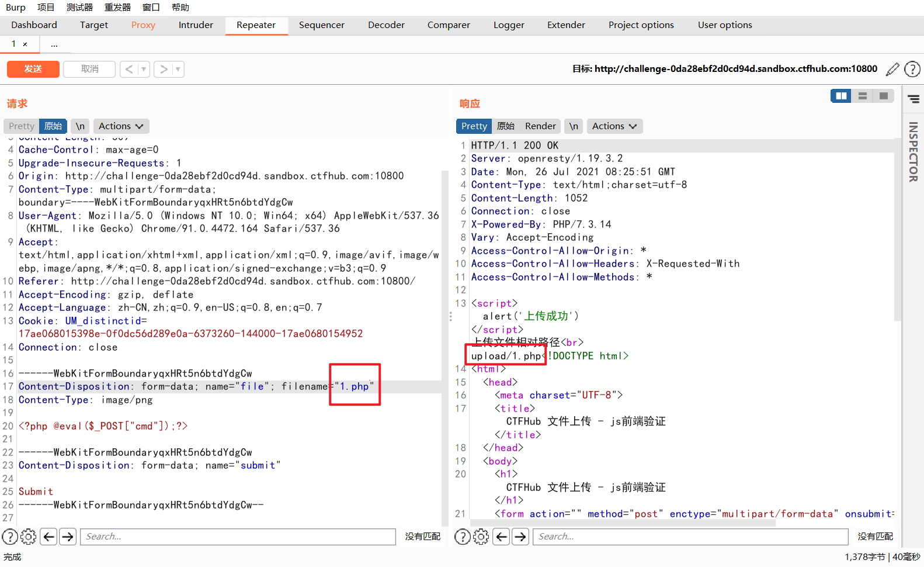Screen dimensions: 924x567
Task: Switch request view to 原始 (Raw)
Action: click(x=53, y=126)
